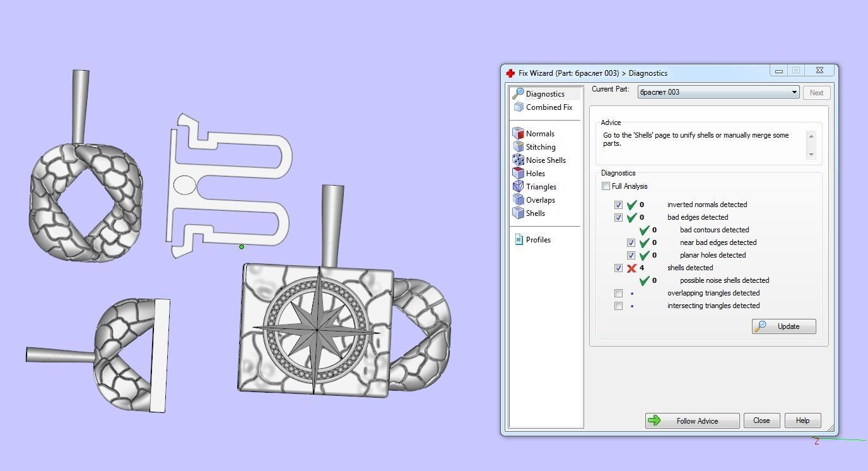Click the Overlaps icon
Screen dimensions: 868x471
(x=519, y=200)
